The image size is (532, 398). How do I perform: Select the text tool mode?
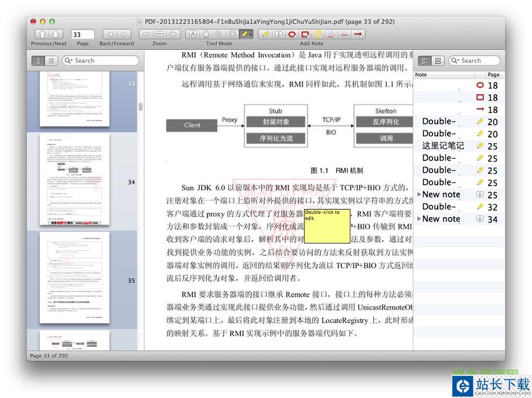pyautogui.click(x=193, y=35)
